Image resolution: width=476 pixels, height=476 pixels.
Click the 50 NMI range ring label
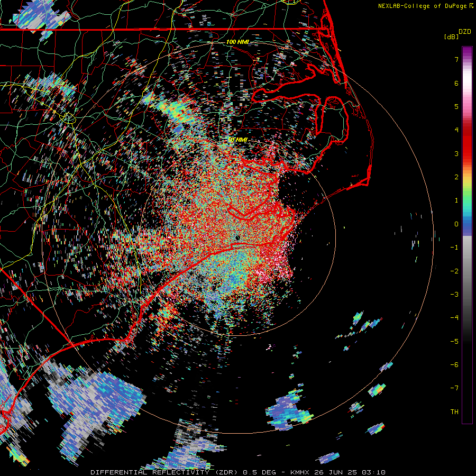pyautogui.click(x=237, y=140)
